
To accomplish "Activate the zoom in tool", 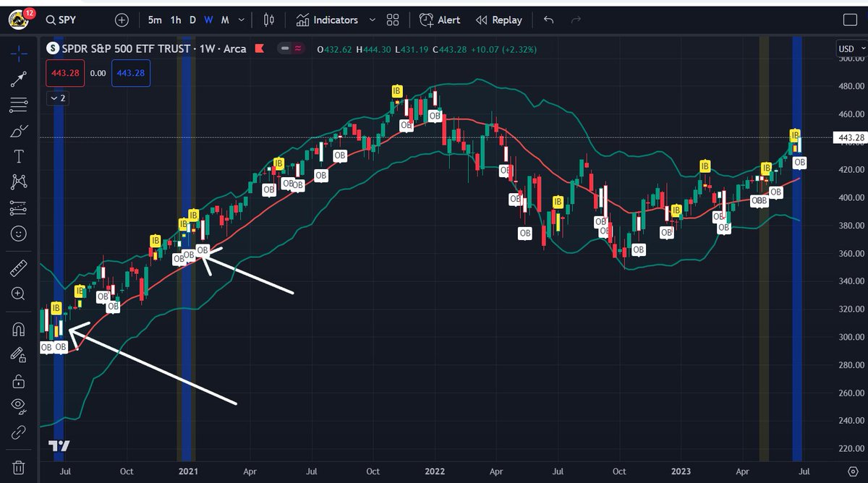I will click(19, 294).
